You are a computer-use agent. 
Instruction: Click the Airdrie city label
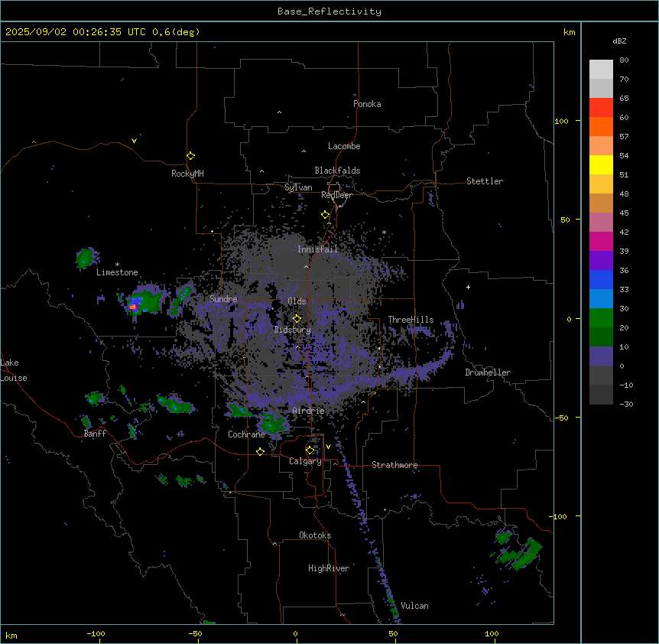[308, 411]
